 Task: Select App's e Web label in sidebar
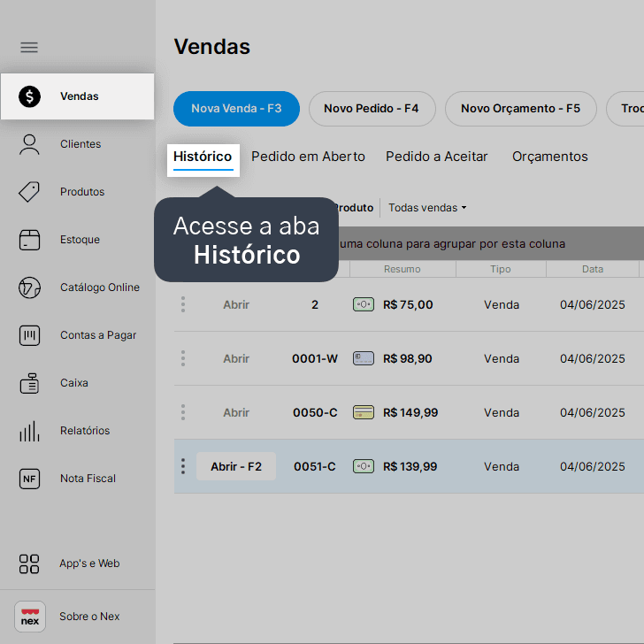pos(89,563)
